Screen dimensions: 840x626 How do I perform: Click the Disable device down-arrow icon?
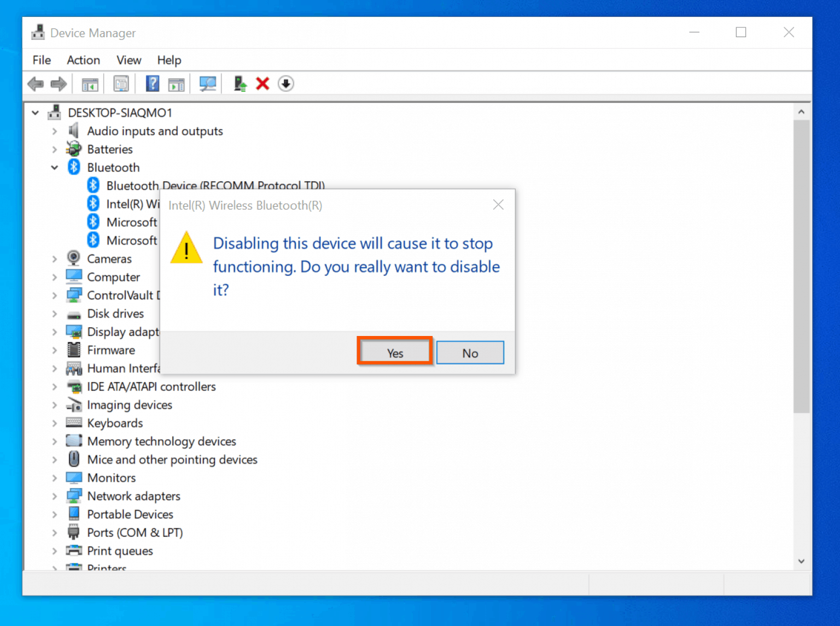pos(285,83)
